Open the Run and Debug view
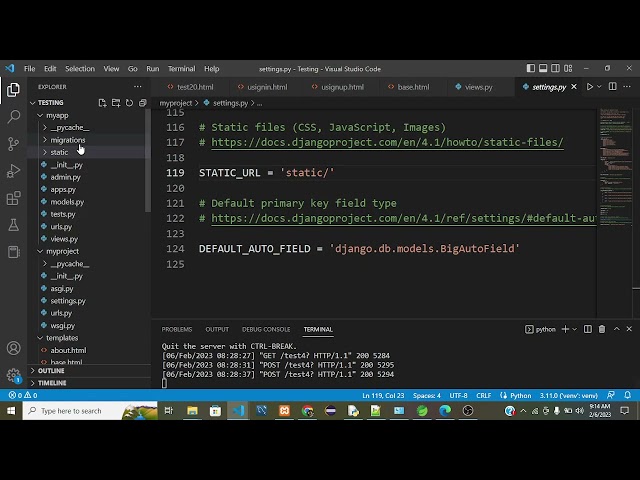The height and width of the screenshot is (480, 640). 13,171
